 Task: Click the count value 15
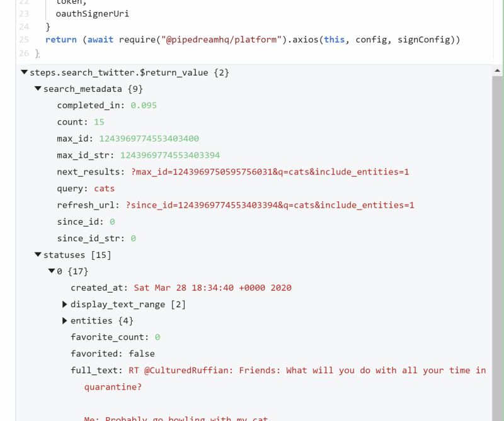click(x=99, y=122)
